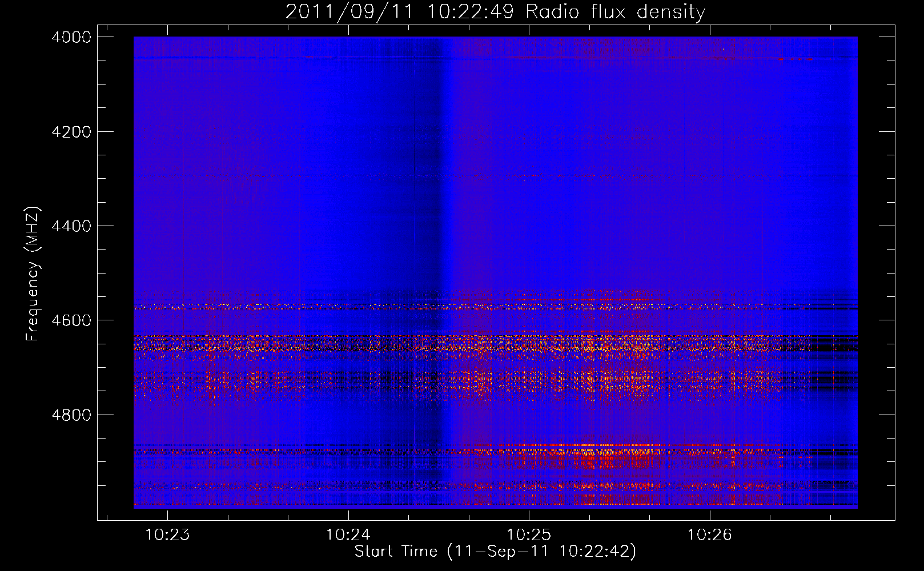
Task: Click the 10:25 time tick label
Action: (x=529, y=535)
